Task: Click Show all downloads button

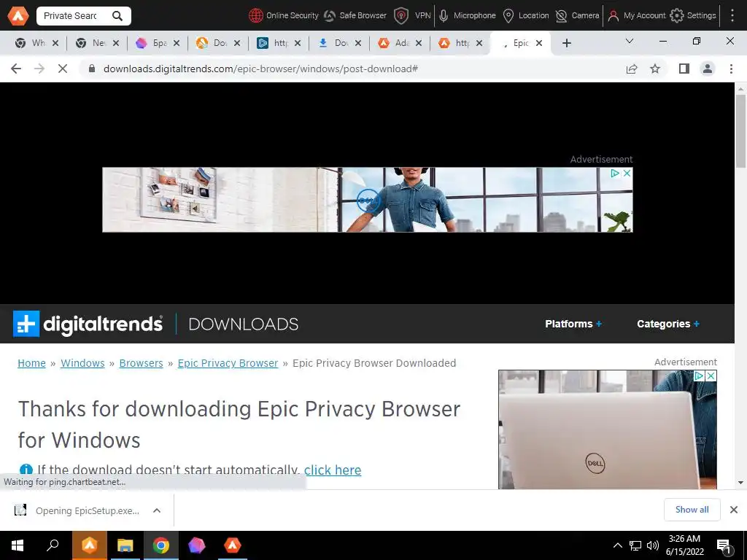Action: click(x=692, y=510)
